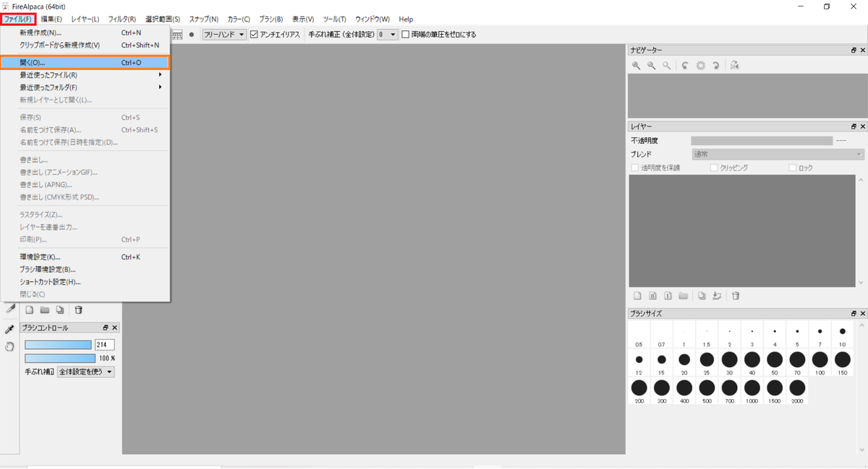
Task: Create a new layer folder
Action: 683,296
